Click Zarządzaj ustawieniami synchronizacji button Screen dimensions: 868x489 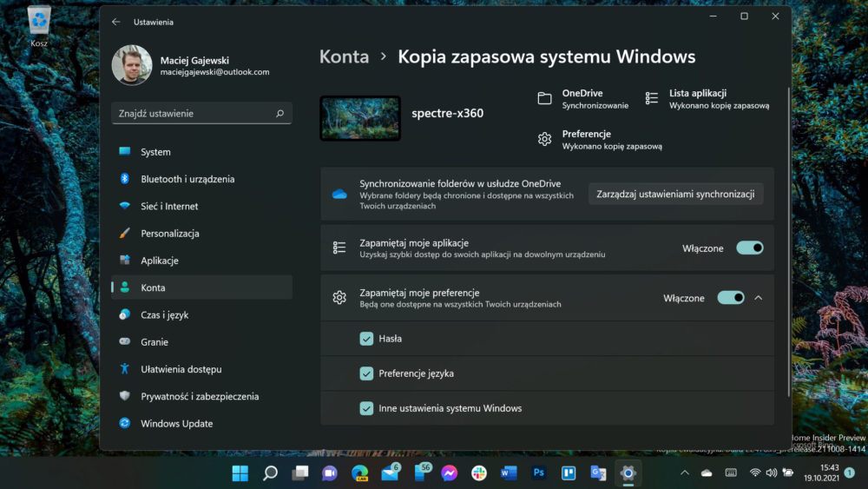(675, 194)
